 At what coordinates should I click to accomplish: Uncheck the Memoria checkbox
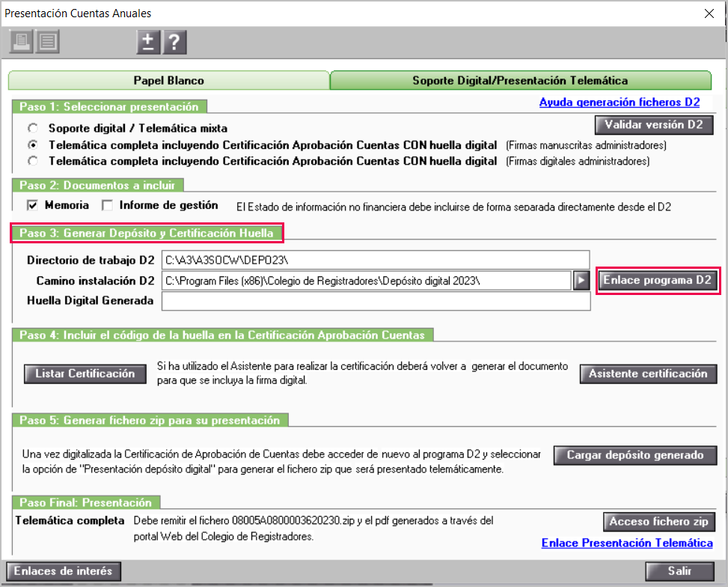point(32,205)
